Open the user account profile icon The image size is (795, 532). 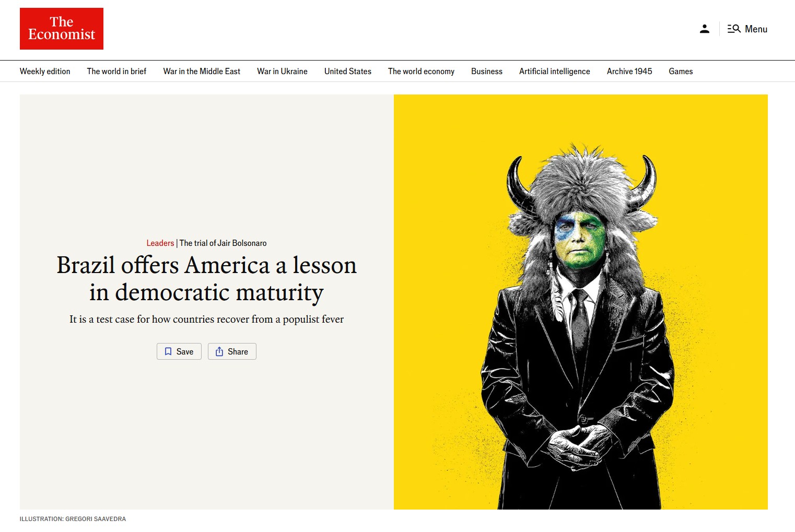click(704, 29)
